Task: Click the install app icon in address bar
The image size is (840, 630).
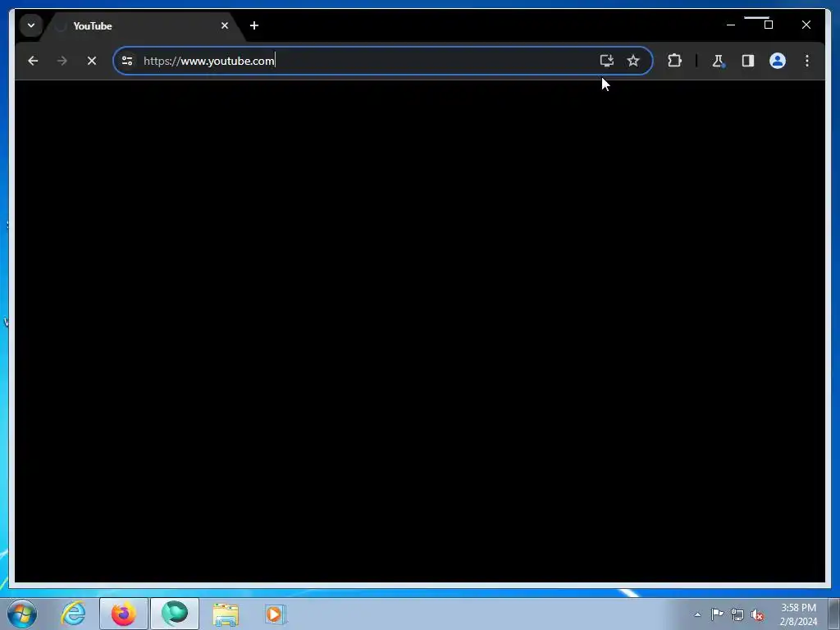Action: (606, 61)
